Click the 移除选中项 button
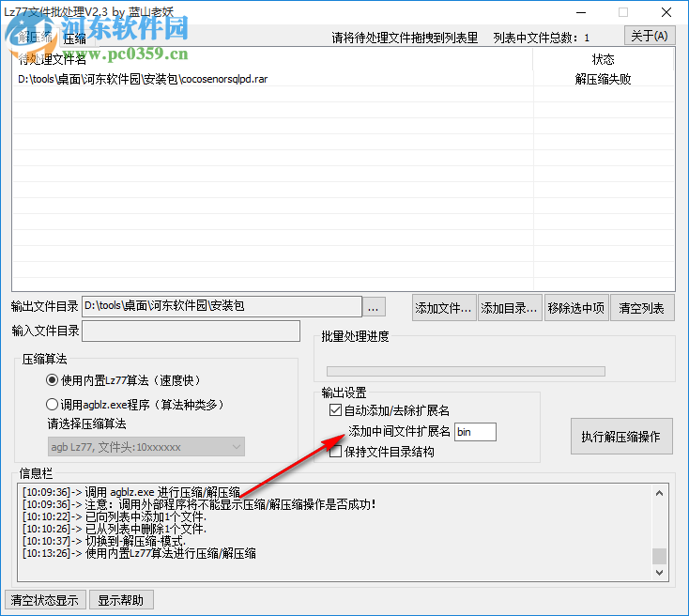Image resolution: width=689 pixels, height=616 pixels. [x=576, y=308]
